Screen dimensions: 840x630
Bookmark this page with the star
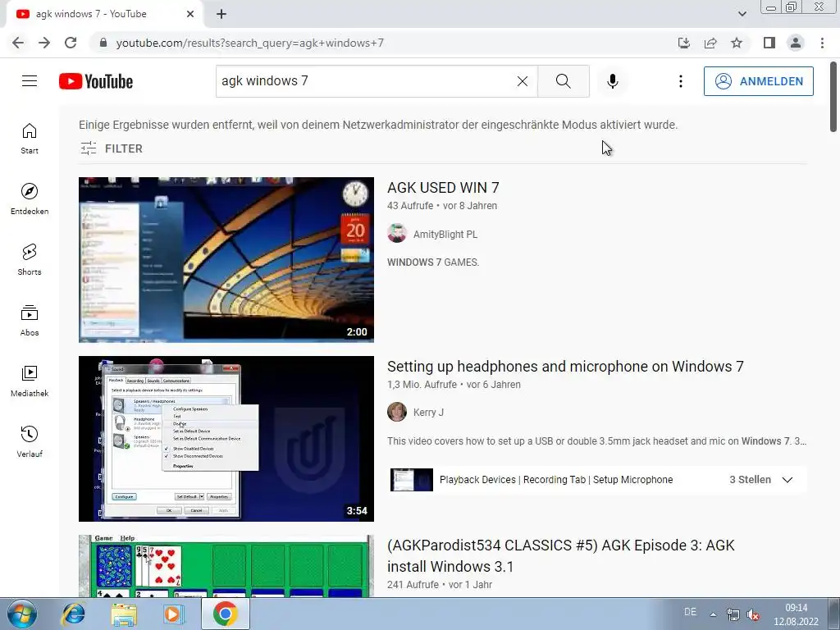[x=737, y=43]
